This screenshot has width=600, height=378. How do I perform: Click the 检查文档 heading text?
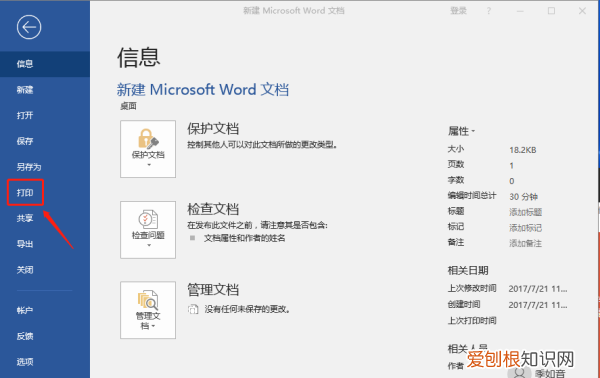click(x=213, y=209)
